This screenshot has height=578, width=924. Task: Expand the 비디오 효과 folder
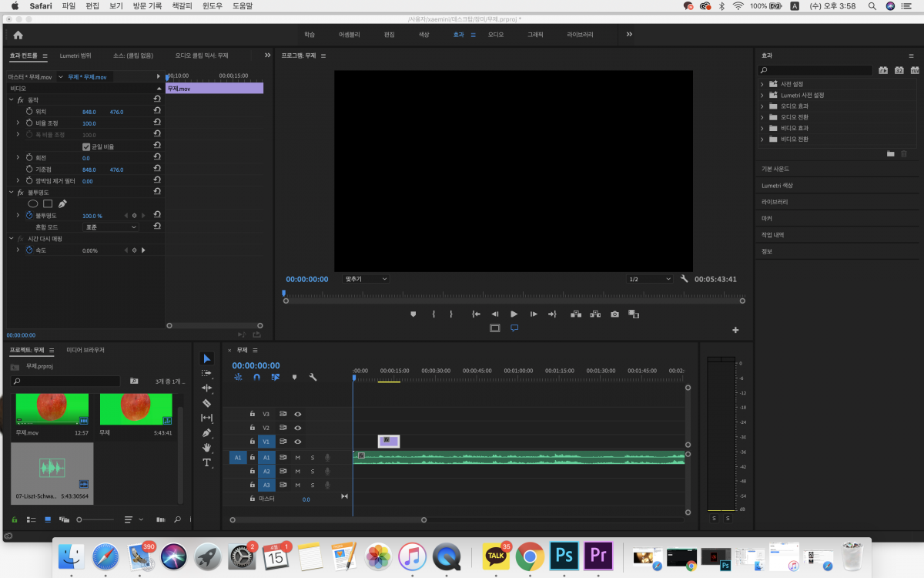pos(762,128)
